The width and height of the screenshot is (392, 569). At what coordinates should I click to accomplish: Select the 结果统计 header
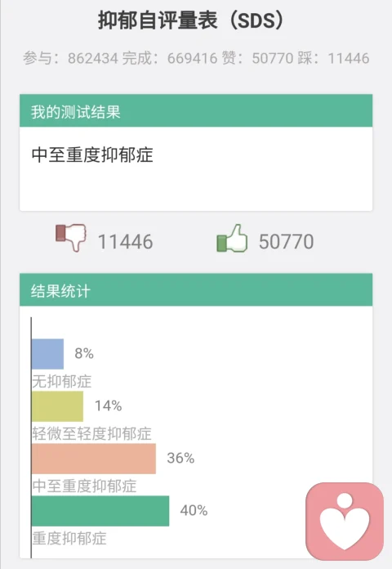196,290
